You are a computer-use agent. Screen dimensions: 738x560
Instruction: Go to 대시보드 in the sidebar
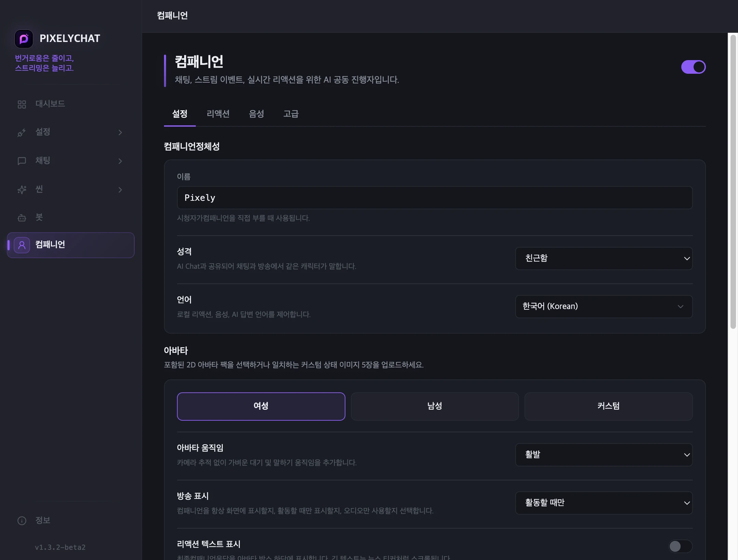[70, 104]
